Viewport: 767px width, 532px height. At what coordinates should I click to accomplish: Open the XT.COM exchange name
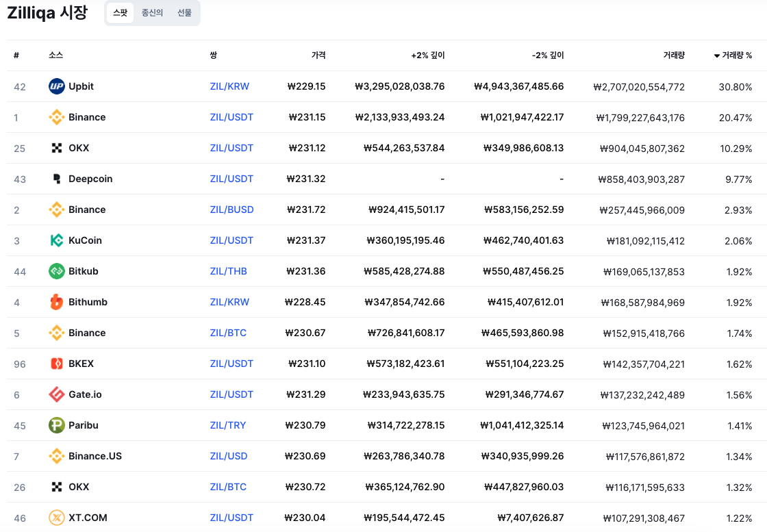click(88, 518)
